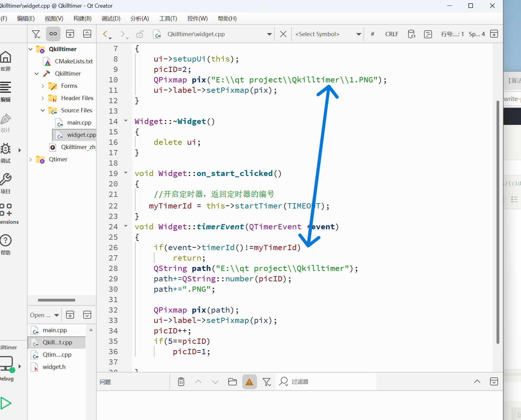Click the green Run triangle button
521x420 pixels.
coord(6,403)
